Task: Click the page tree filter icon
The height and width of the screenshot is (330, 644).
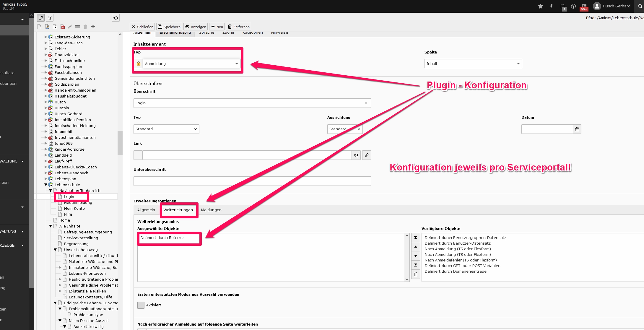Action: (50, 18)
